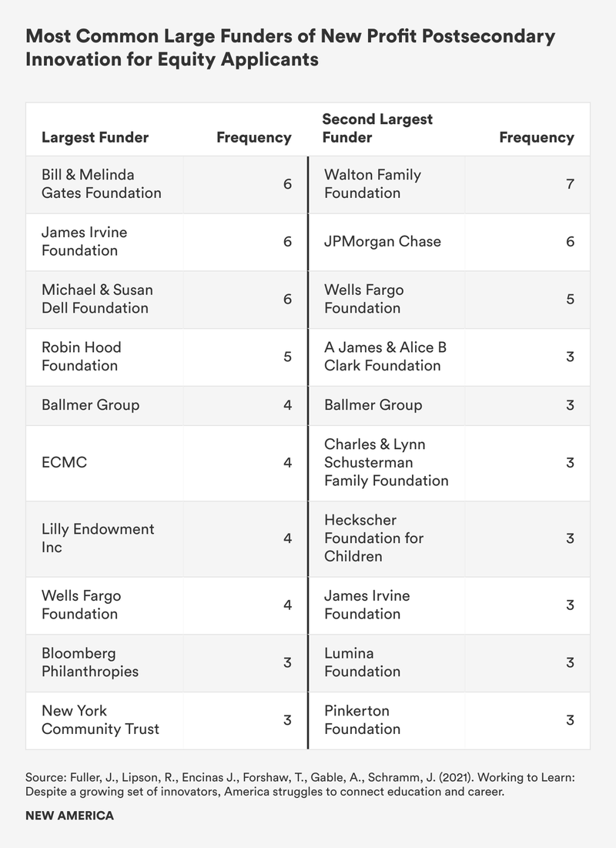This screenshot has width=616, height=848.
Task: Select A James & Alice B Clark Foundation
Action: tap(385, 357)
